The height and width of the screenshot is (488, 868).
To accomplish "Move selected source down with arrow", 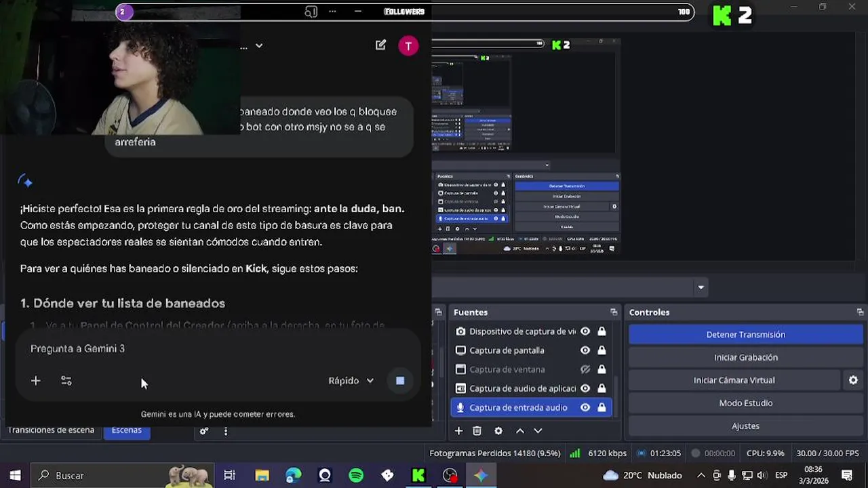I will pyautogui.click(x=538, y=430).
